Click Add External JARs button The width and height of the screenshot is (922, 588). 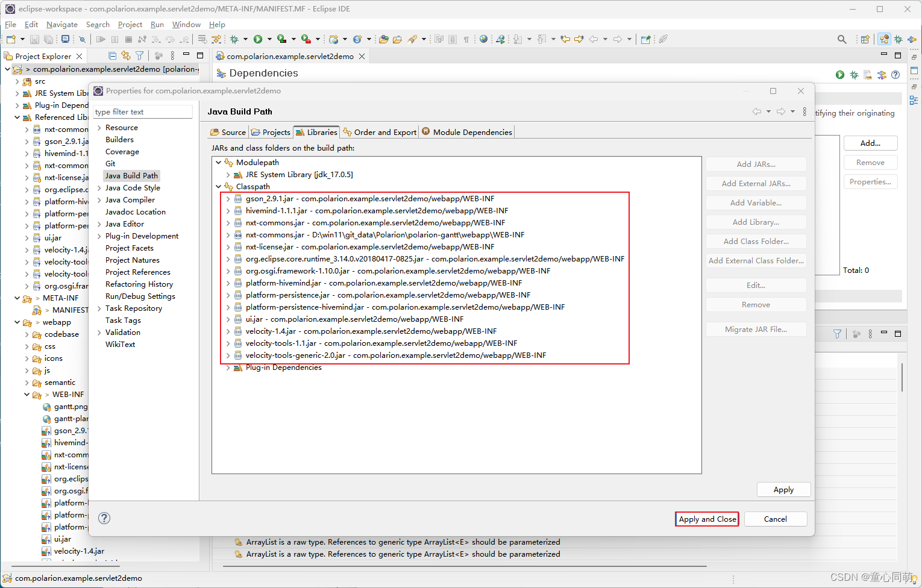pyautogui.click(x=756, y=183)
